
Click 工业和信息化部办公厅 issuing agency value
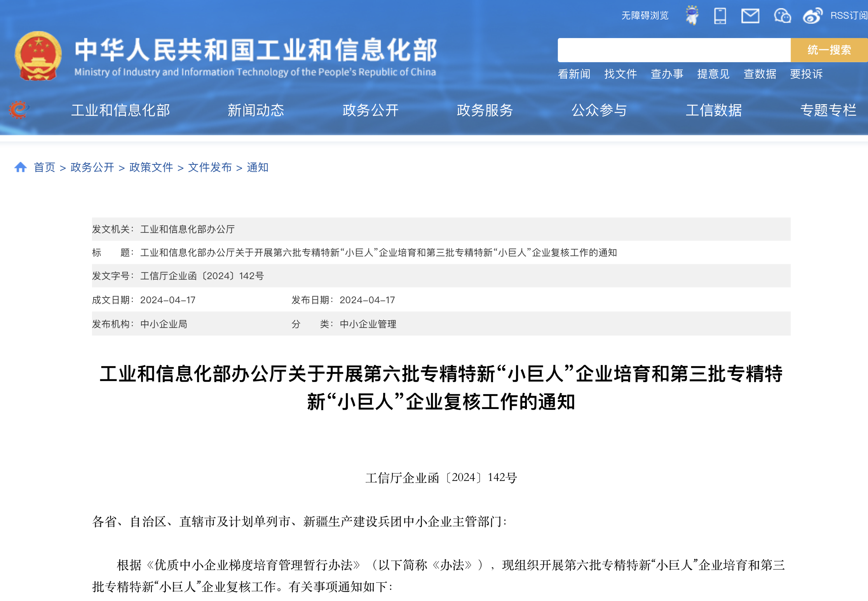click(x=187, y=229)
